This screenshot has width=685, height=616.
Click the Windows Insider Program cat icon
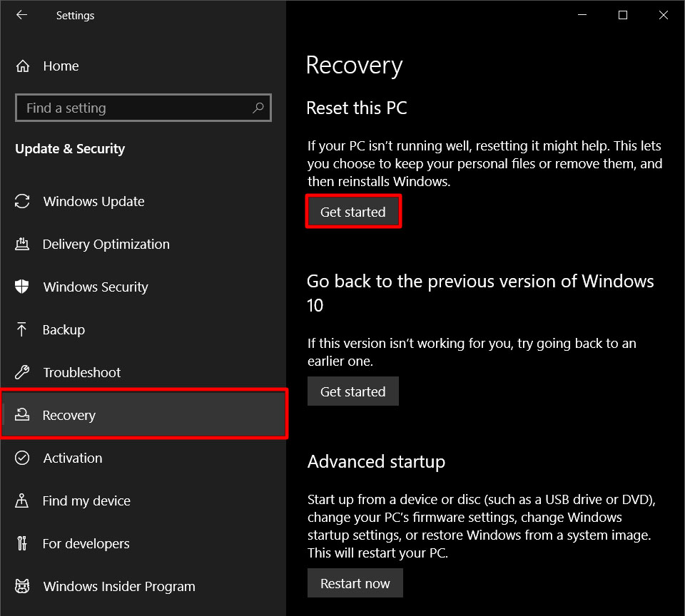22,587
